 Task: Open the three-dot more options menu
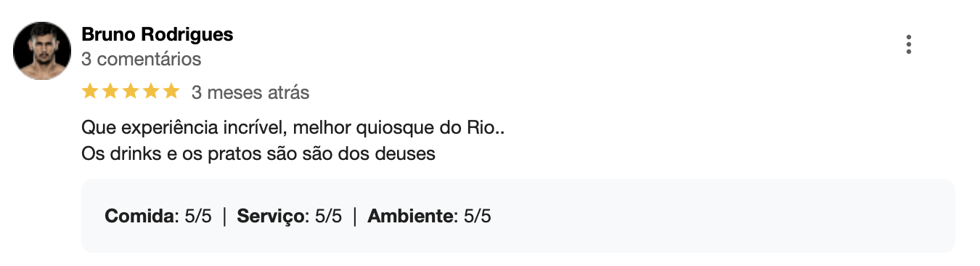(x=908, y=44)
